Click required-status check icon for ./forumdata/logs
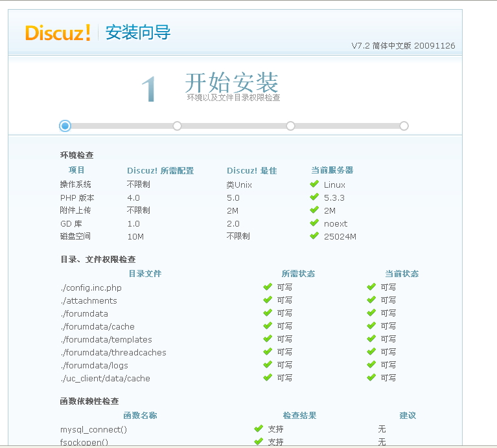Viewport: 497px width, 448px height. pyautogui.click(x=268, y=364)
